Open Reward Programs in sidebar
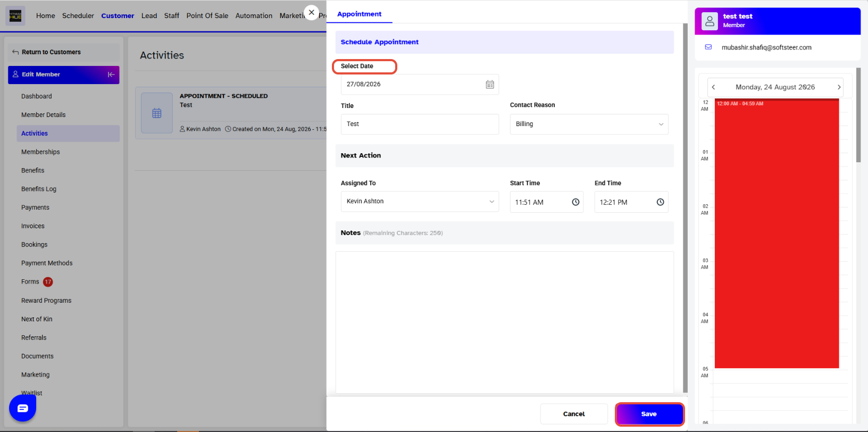This screenshot has width=868, height=432. 46,301
